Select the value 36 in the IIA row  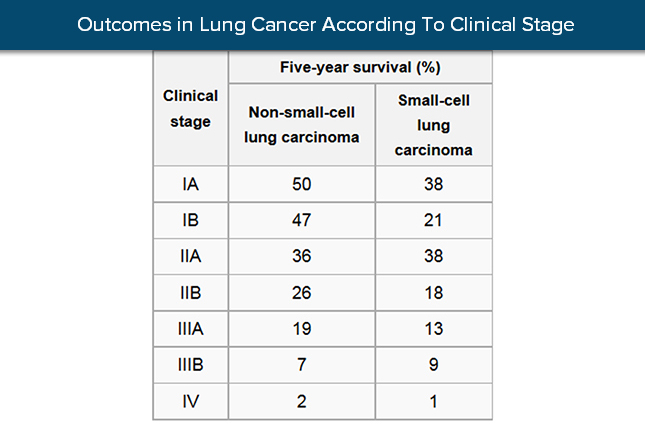302,256
